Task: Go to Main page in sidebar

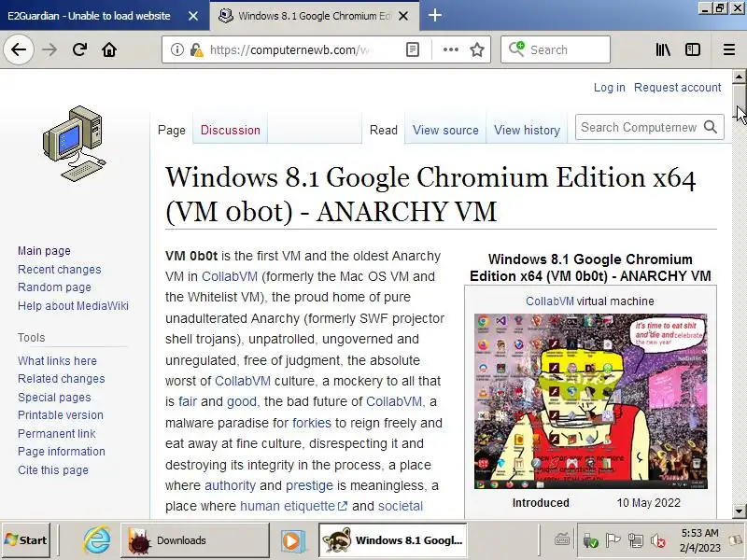Action: tap(44, 251)
